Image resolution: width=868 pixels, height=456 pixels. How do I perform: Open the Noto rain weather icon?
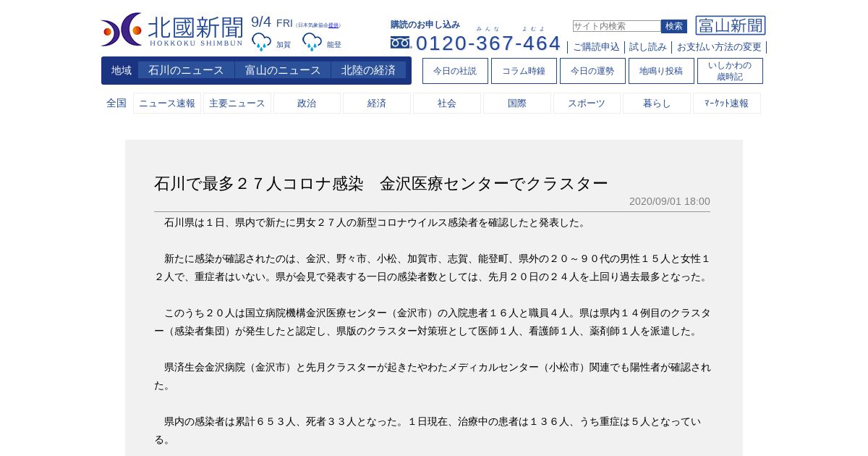(x=312, y=42)
